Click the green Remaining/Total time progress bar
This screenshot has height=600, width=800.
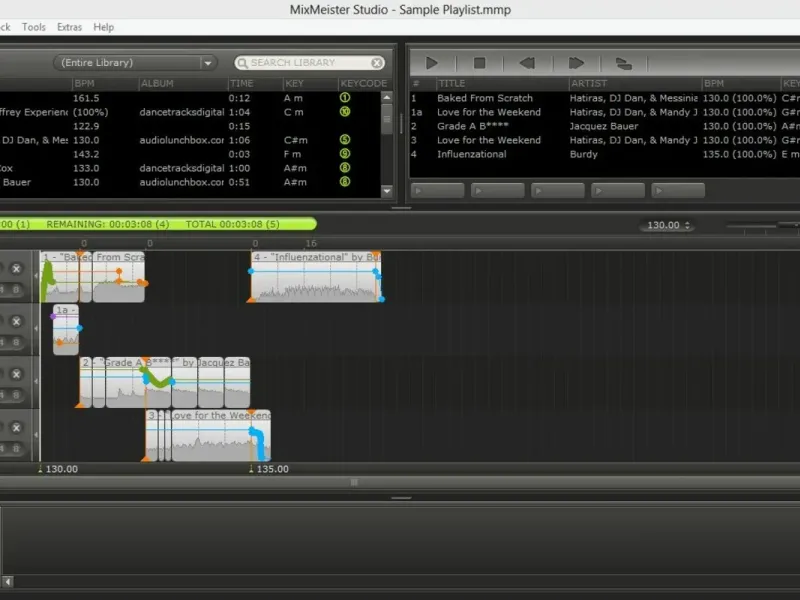point(158,224)
